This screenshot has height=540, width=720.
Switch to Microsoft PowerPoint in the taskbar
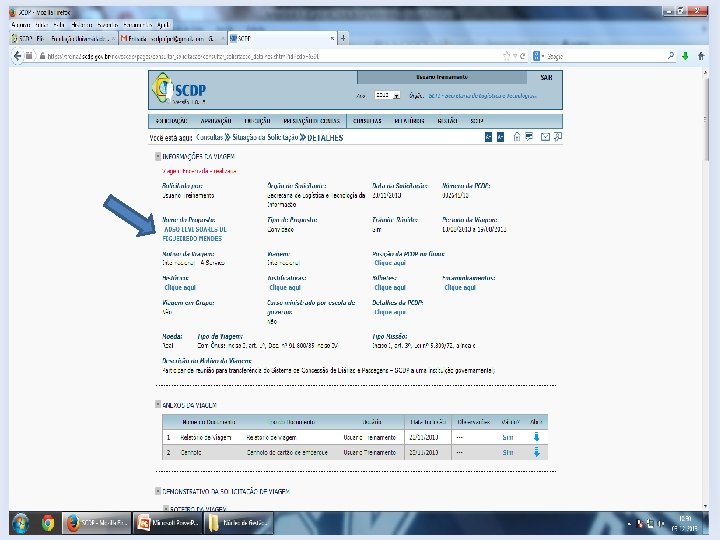(x=168, y=523)
